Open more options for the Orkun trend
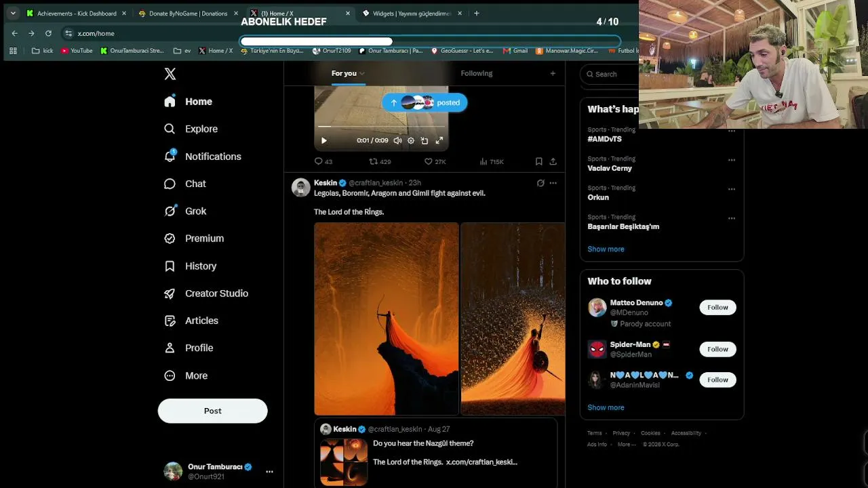The image size is (868, 488). [732, 189]
